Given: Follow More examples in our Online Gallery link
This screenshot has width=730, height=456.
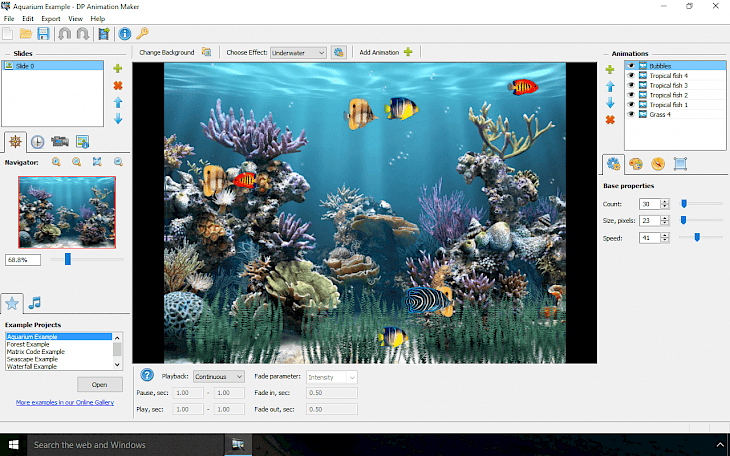Looking at the screenshot, I should [x=65, y=402].
